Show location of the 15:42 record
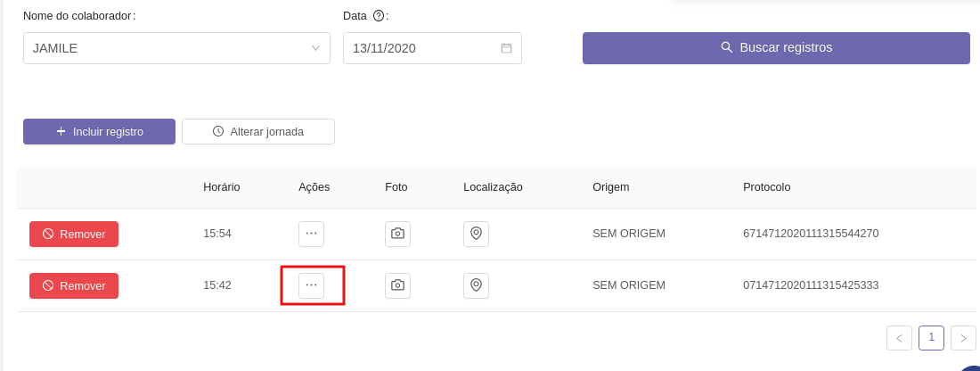Screen dimensions: 980x371 [x=476, y=285]
